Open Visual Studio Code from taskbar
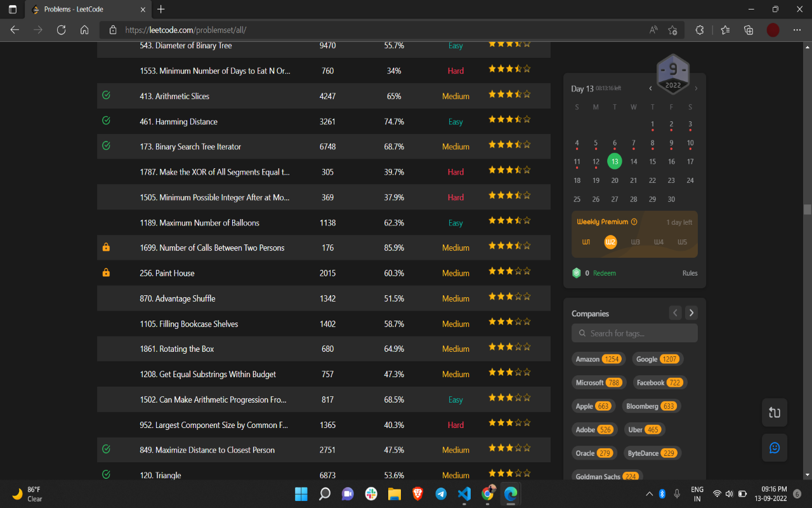The height and width of the screenshot is (508, 812). (464, 493)
